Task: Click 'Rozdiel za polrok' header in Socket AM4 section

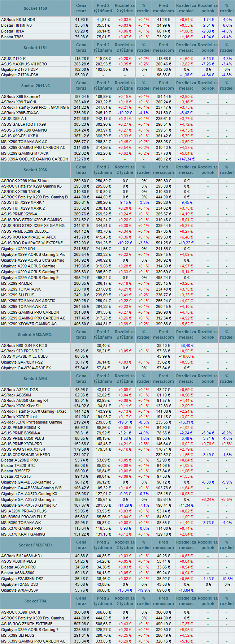Action: tap(208, 379)
